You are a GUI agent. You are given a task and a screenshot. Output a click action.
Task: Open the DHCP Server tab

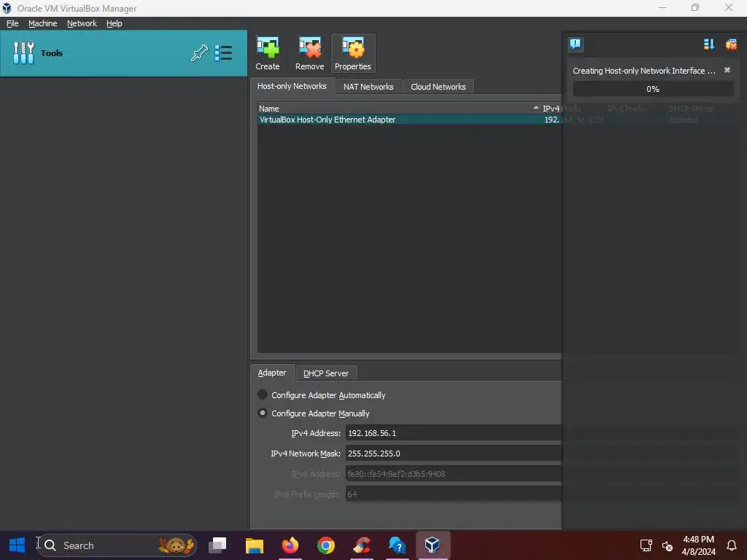pyautogui.click(x=326, y=373)
